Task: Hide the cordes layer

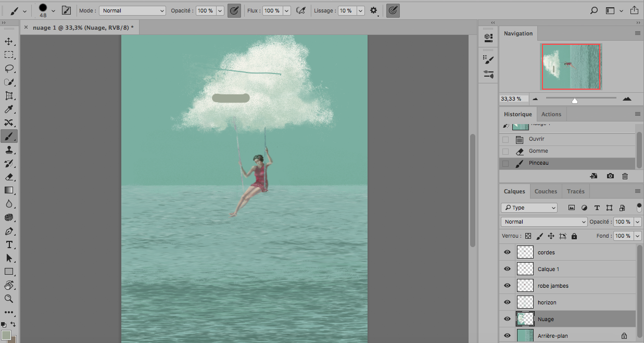Action: tap(507, 252)
